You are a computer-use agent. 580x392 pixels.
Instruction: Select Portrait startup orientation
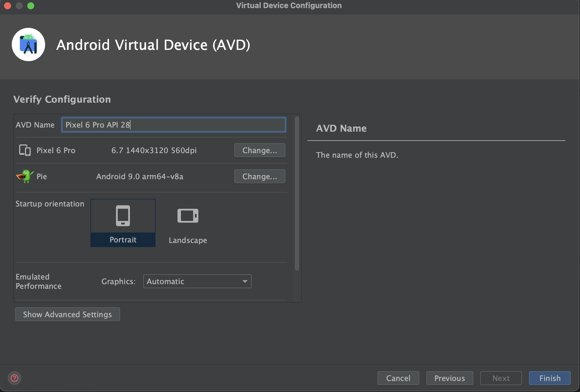coord(123,239)
